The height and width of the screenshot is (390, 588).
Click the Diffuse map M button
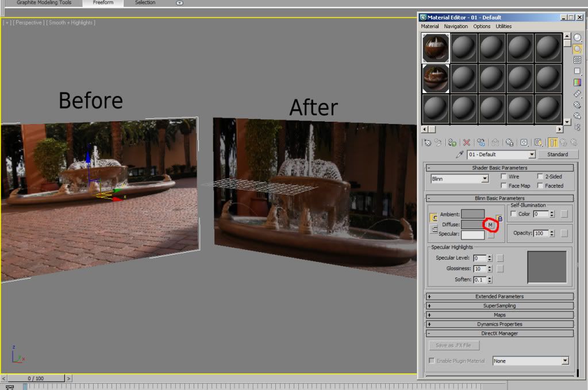(490, 225)
